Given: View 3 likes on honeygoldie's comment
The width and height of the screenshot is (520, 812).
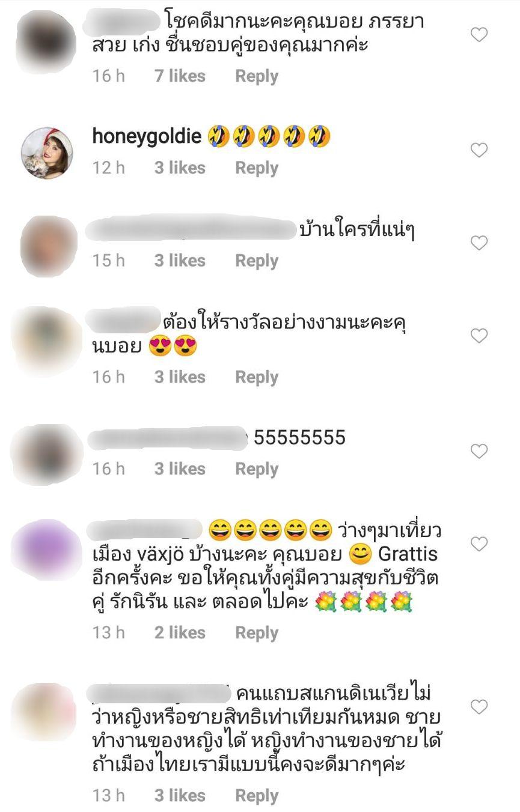Looking at the screenshot, I should click(x=180, y=168).
